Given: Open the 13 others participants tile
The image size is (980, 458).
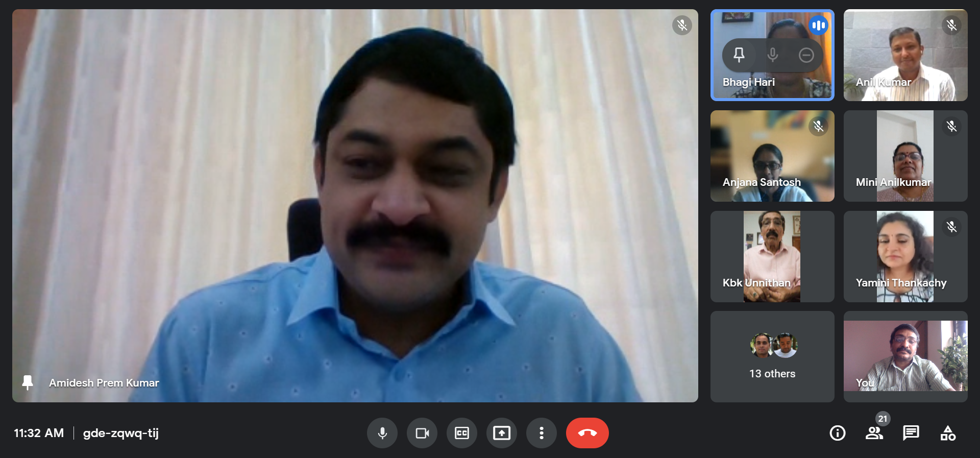Looking at the screenshot, I should (x=772, y=356).
